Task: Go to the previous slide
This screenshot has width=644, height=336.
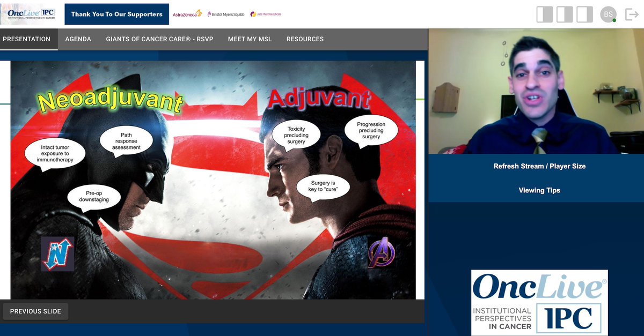Action: click(x=35, y=311)
